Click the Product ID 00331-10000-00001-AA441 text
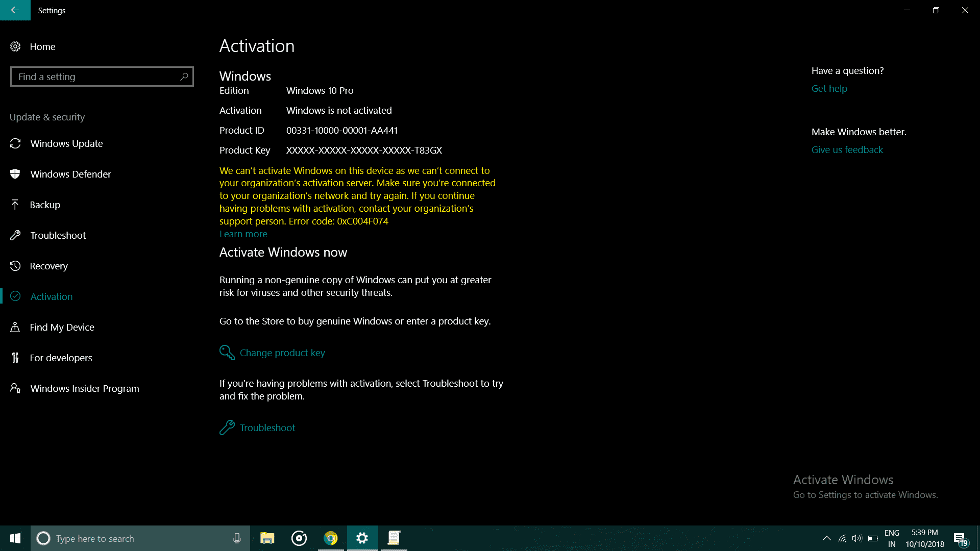This screenshot has width=980, height=551. (341, 130)
